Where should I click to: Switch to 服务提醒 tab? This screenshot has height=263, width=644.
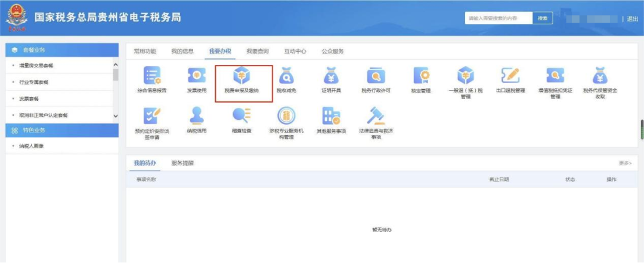182,163
